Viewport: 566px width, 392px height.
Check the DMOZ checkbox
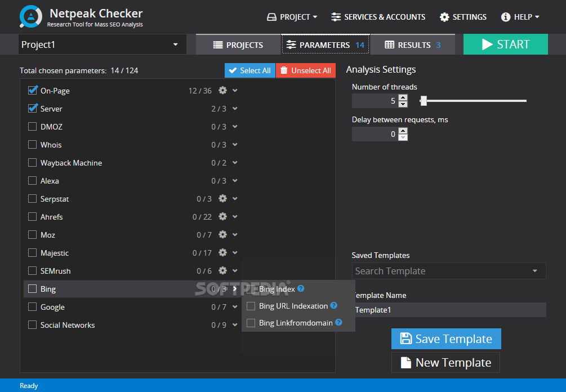click(x=33, y=126)
